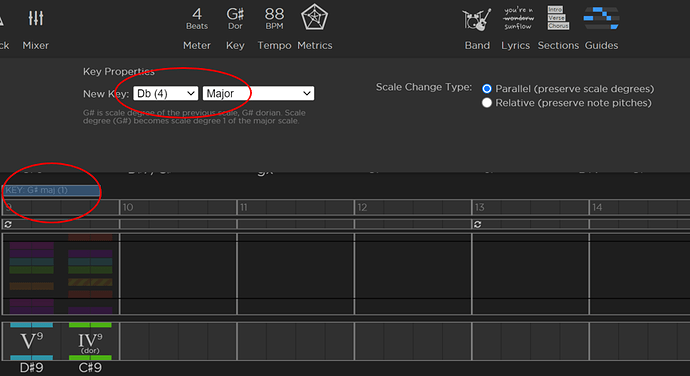The image size is (690, 376).
Task: Click the Key Properties heading
Action: [x=119, y=72]
